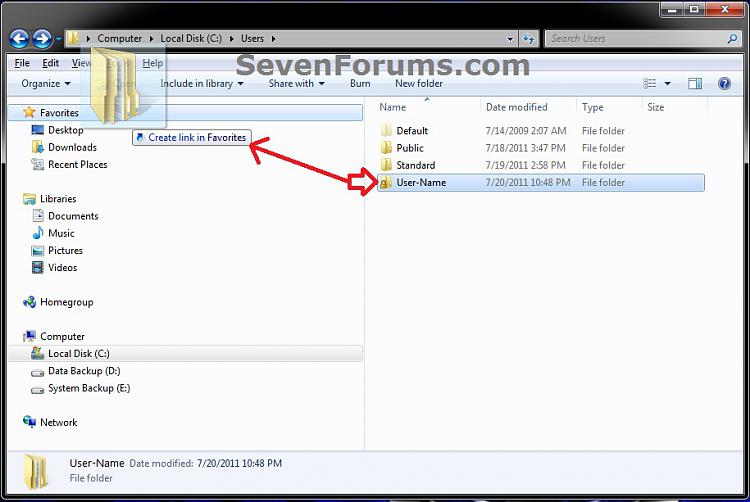Screen dimensions: 750x502
Task: Select the User-Name folder row
Action: 541,183
